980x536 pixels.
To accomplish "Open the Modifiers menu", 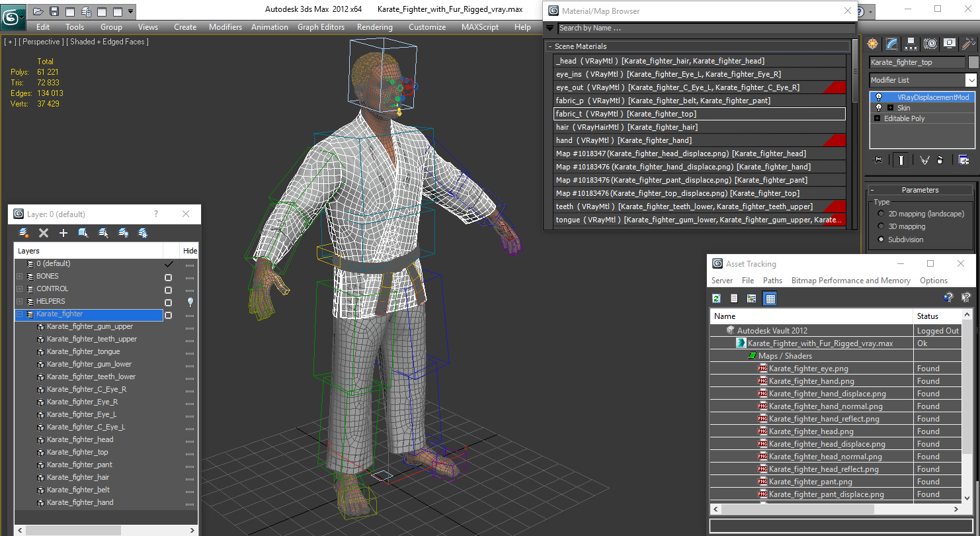I will coord(225,27).
